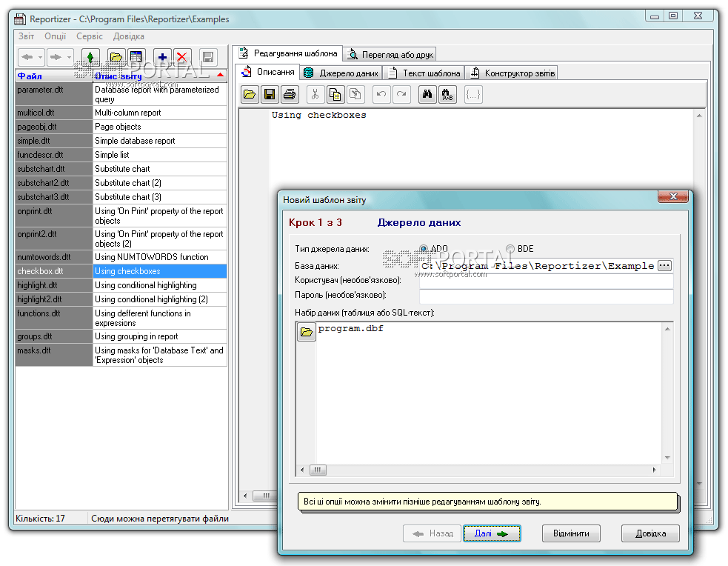Viewport: 728px width, 566px height.
Task: Click horizontal scrollbar thumb in dataset area
Action: [x=318, y=470]
